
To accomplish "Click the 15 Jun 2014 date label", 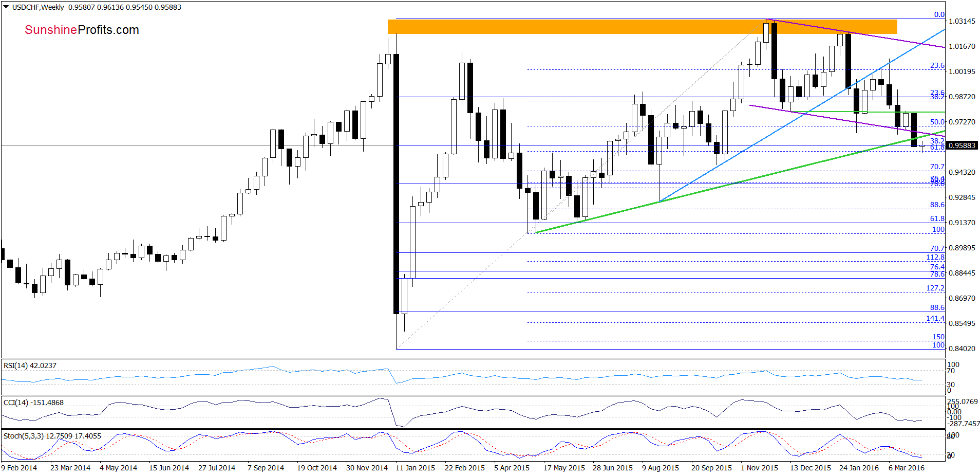I will pyautogui.click(x=169, y=468).
